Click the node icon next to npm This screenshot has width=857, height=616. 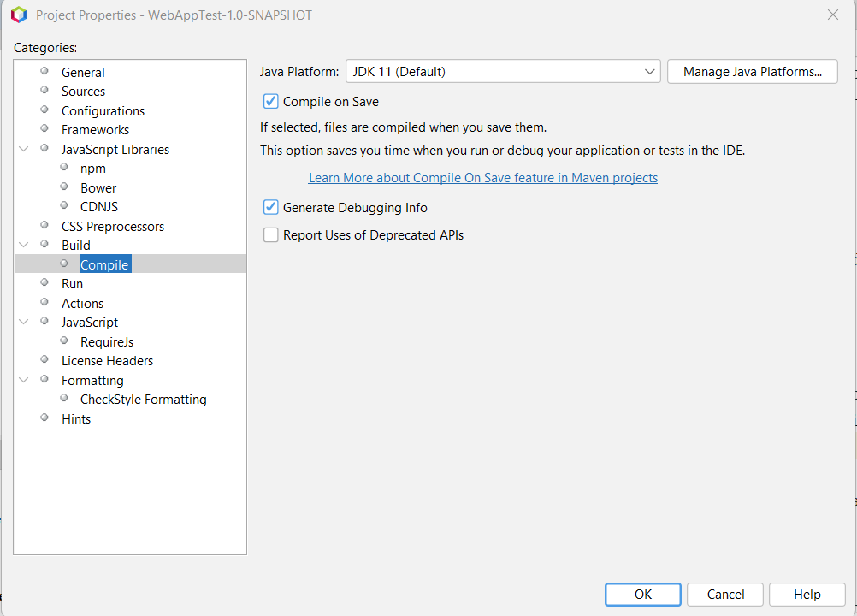point(64,168)
